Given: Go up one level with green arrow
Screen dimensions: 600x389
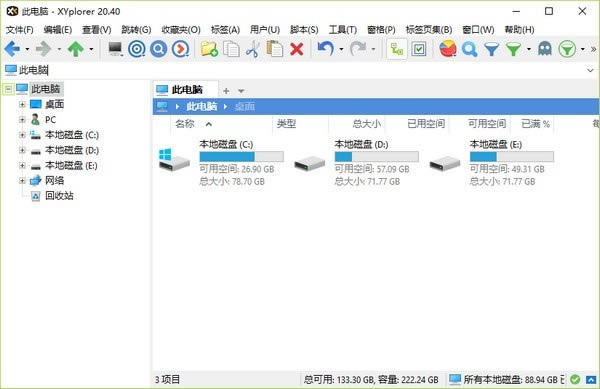Looking at the screenshot, I should [76, 49].
